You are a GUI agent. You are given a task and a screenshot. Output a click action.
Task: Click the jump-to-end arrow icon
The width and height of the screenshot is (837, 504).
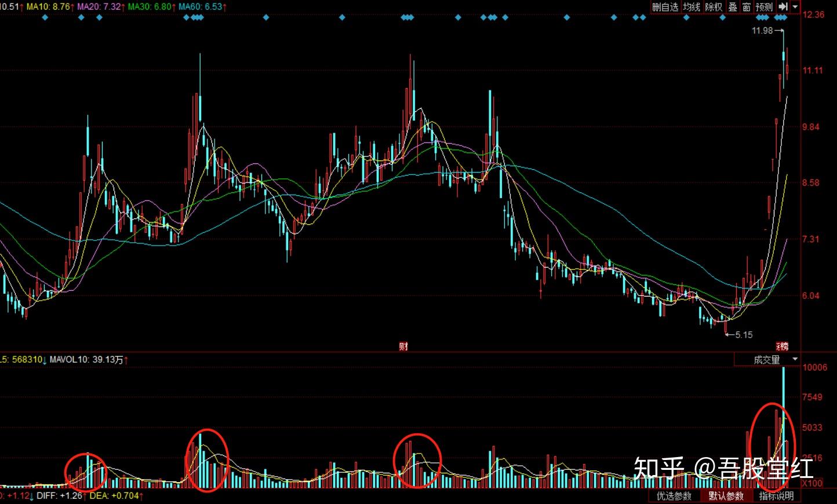(783, 7)
